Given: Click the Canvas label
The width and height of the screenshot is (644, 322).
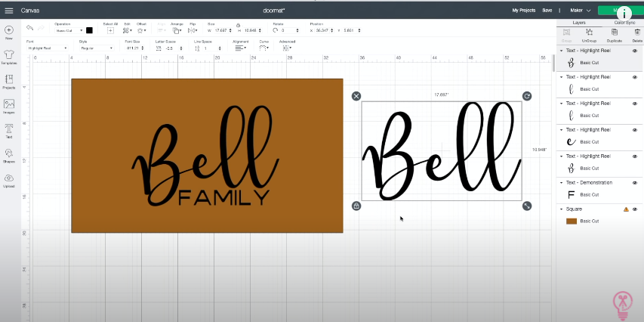Looking at the screenshot, I should 30,11.
